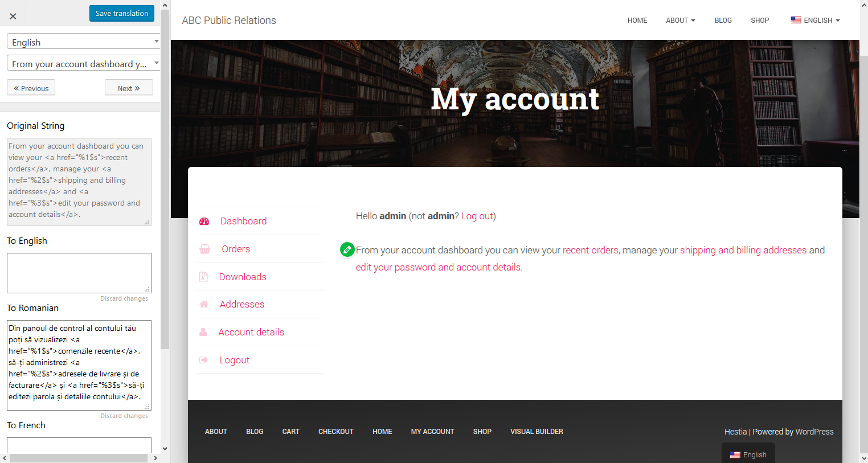The image size is (868, 463).
Task: Open the Downloads account tab
Action: (x=243, y=277)
